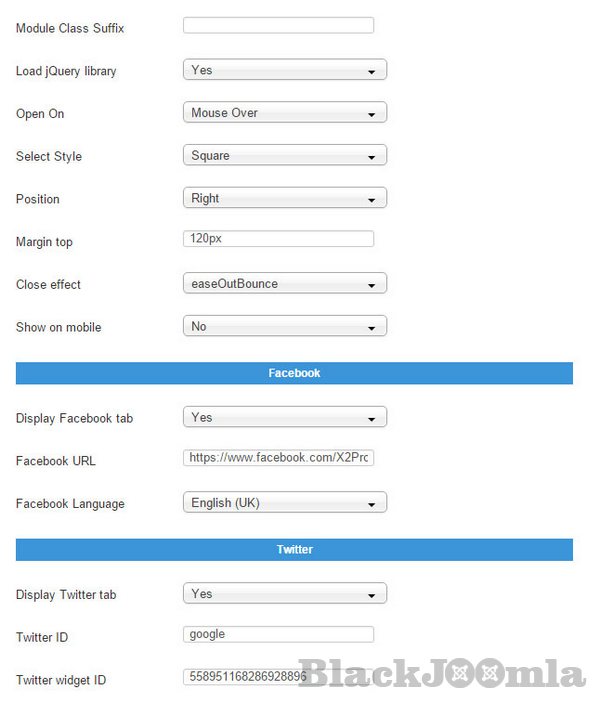The height and width of the screenshot is (703, 600).
Task: Click the Close effect label text
Action: (x=48, y=285)
